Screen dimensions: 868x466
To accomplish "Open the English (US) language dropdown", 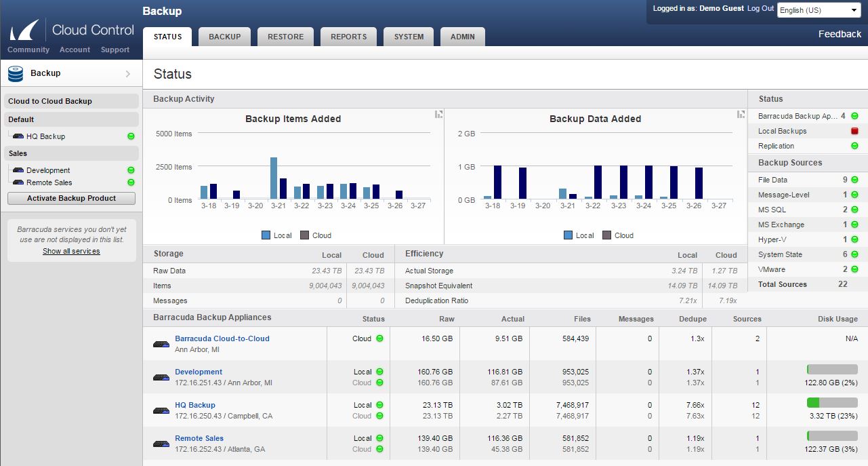I will 819,10.
